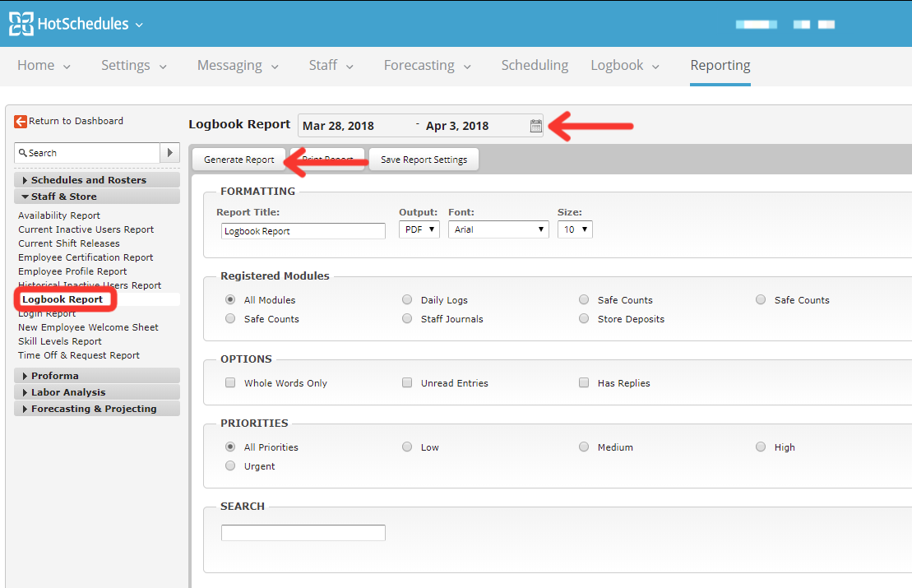The height and width of the screenshot is (588, 912).
Task: Open the calendar date picker icon
Action: [x=535, y=126]
